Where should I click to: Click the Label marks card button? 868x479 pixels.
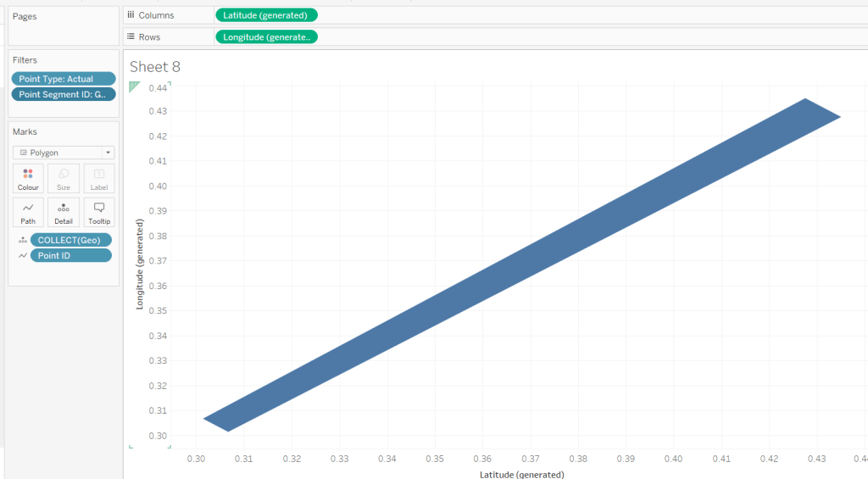tap(99, 178)
